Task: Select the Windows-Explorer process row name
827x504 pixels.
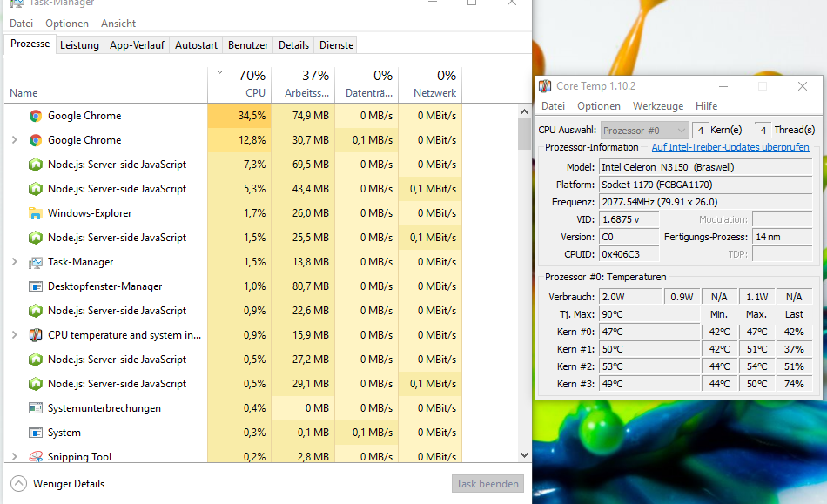Action: (90, 213)
